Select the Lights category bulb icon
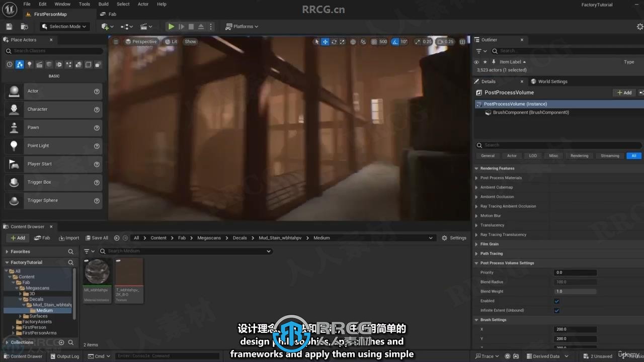Image resolution: width=644 pixels, height=362 pixels. (x=29, y=64)
